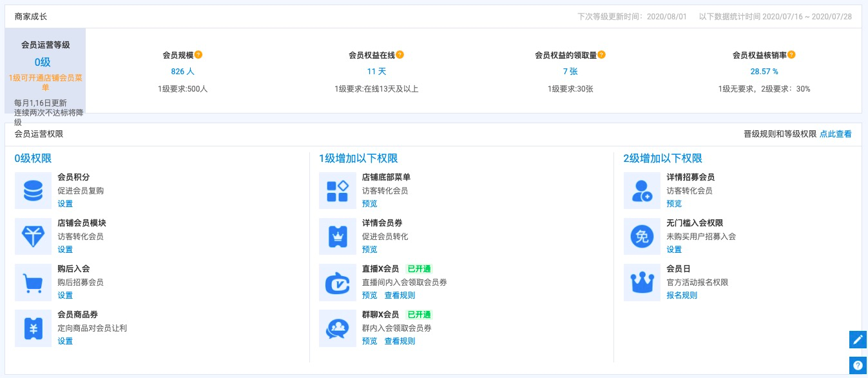Click 预览 under 详情会员券

tap(370, 250)
